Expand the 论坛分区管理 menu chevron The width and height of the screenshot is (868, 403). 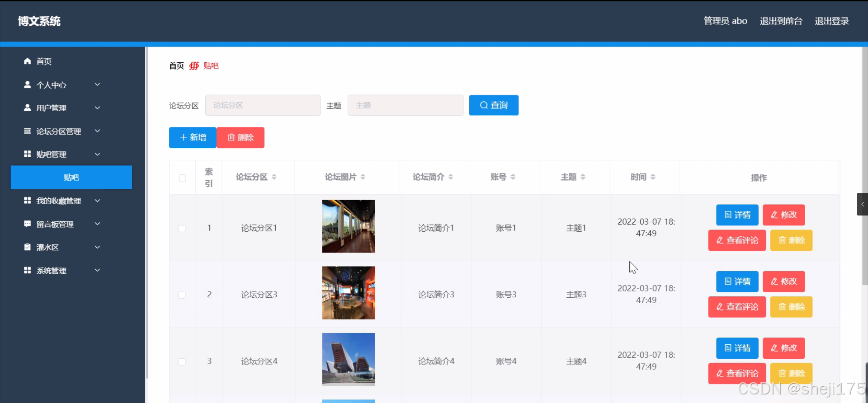coord(97,131)
